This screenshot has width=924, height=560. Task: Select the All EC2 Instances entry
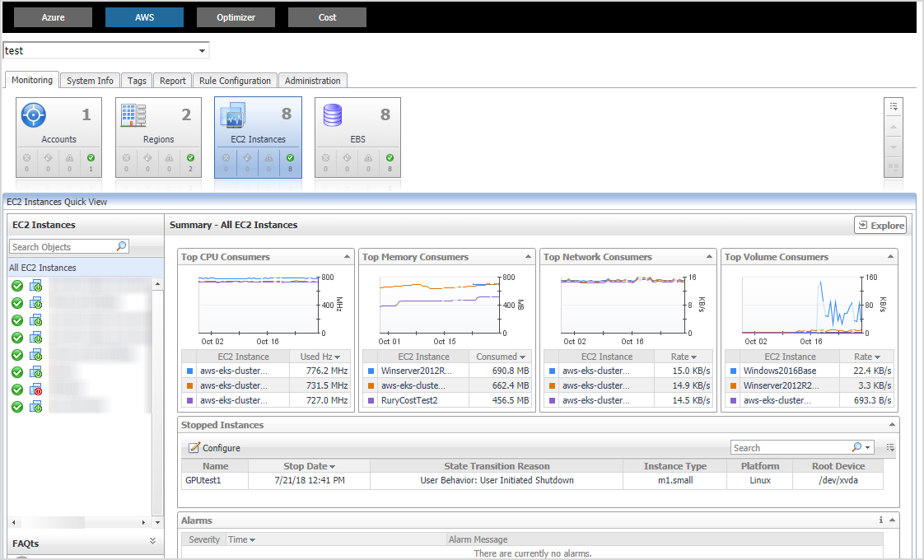click(x=43, y=268)
